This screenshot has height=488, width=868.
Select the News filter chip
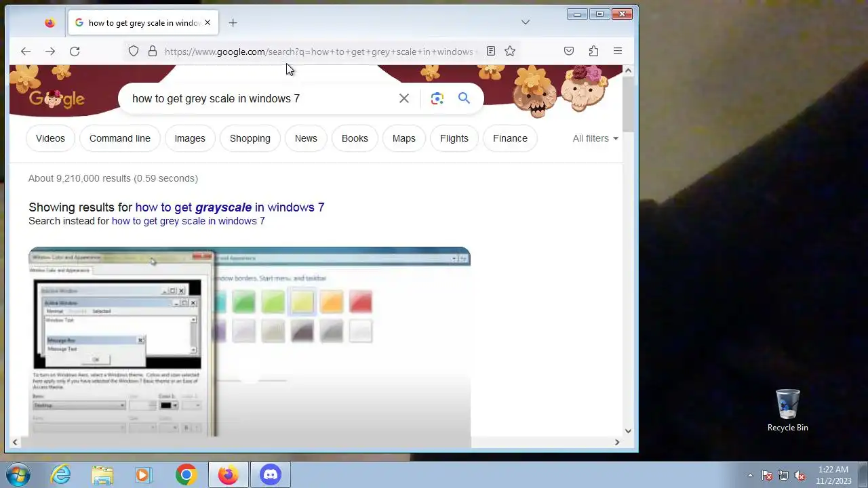click(x=306, y=138)
